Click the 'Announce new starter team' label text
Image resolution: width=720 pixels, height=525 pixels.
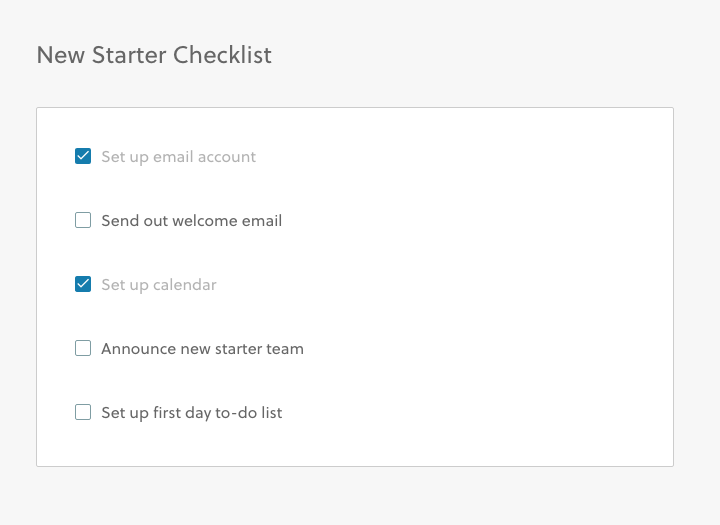point(202,349)
